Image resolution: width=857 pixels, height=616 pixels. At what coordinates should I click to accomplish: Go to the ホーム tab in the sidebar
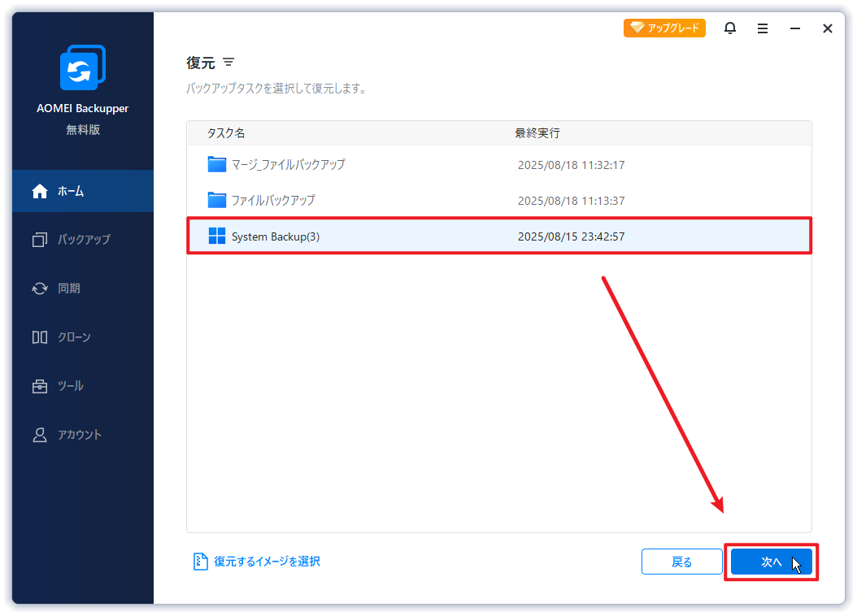coord(83,191)
